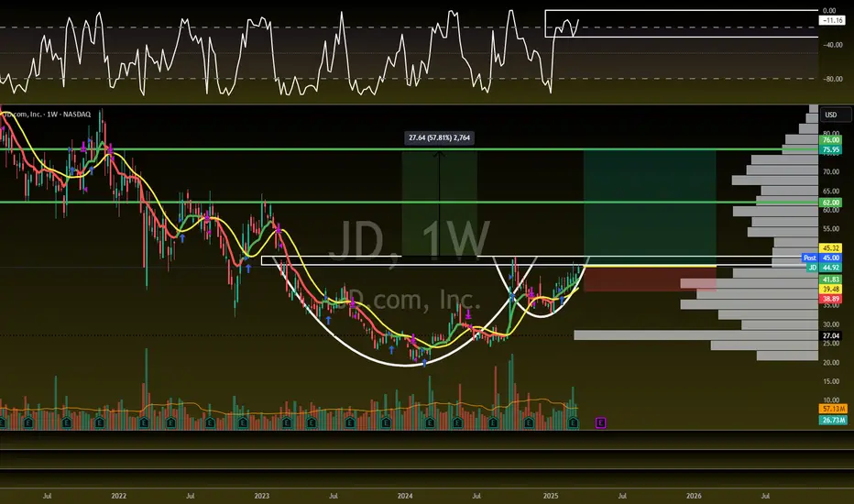
Task: Click the JD 44.92 last price label
Action: tap(824, 268)
